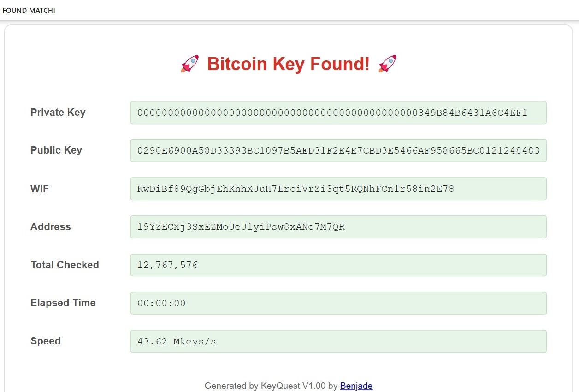Image resolution: width=579 pixels, height=392 pixels.
Task: Click the WIF key field
Action: pyautogui.click(x=338, y=189)
